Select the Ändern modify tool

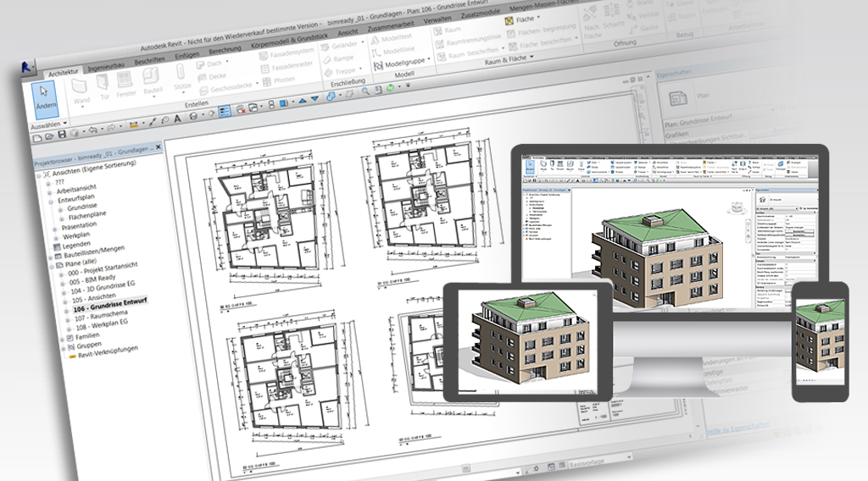(44, 102)
